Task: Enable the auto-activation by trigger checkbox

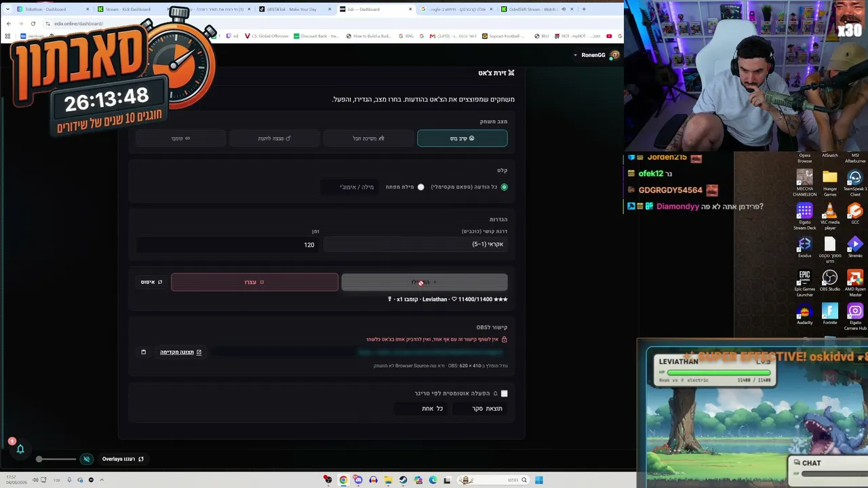Action: (x=504, y=393)
